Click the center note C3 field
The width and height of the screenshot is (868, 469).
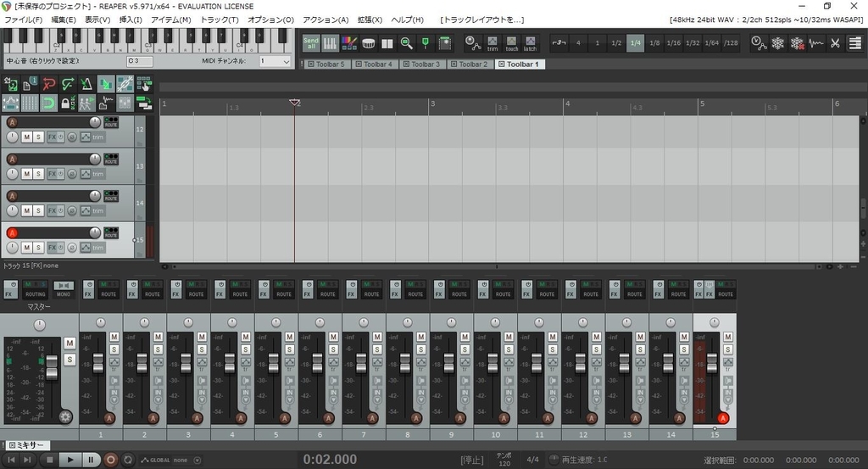click(140, 61)
